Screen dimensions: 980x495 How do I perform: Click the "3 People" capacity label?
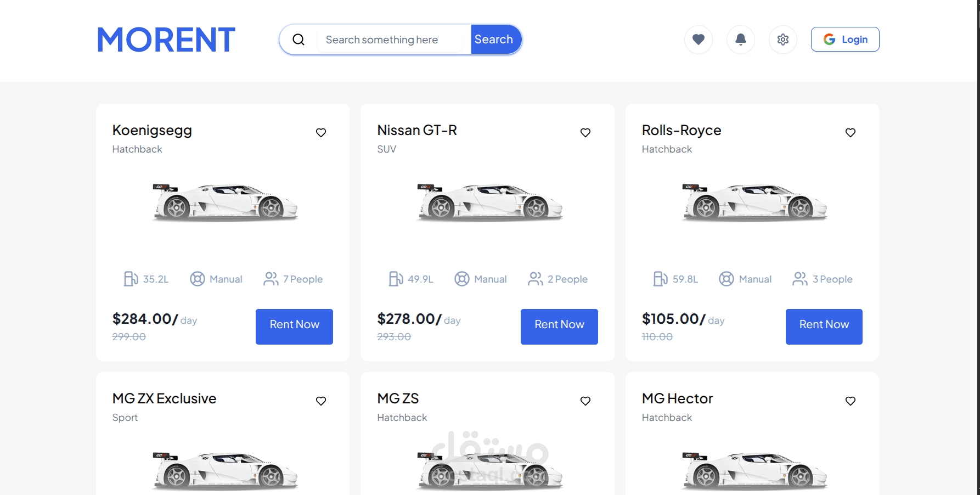[832, 279]
